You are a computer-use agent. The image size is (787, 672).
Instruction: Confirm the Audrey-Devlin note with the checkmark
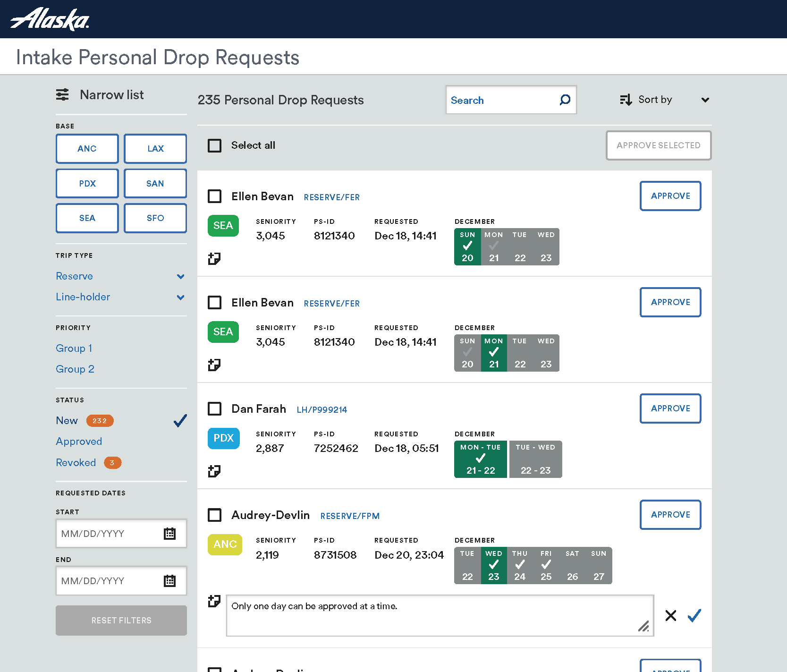click(x=694, y=615)
